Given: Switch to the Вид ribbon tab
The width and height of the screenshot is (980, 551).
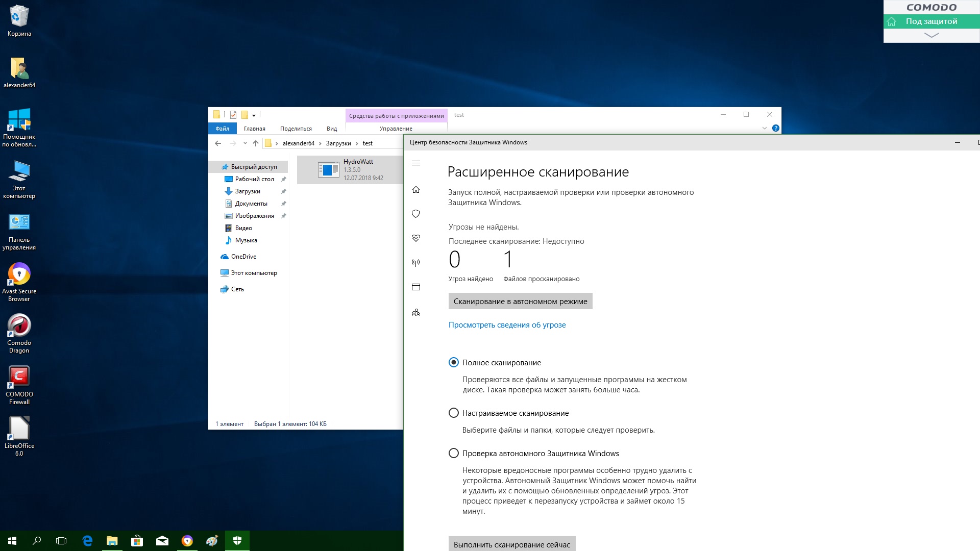Looking at the screenshot, I should (x=331, y=129).
